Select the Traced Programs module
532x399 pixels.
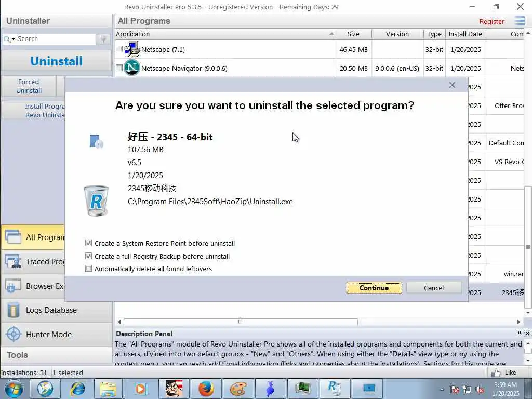pos(33,262)
